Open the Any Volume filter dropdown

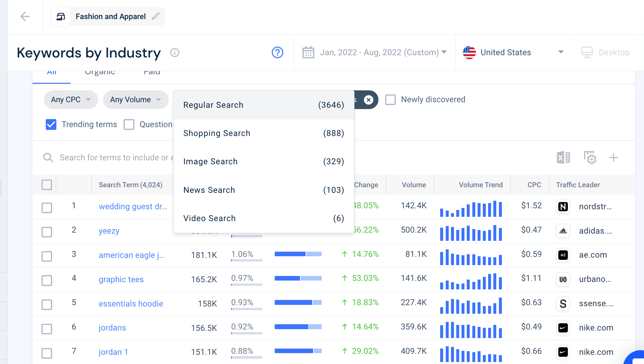coord(136,100)
